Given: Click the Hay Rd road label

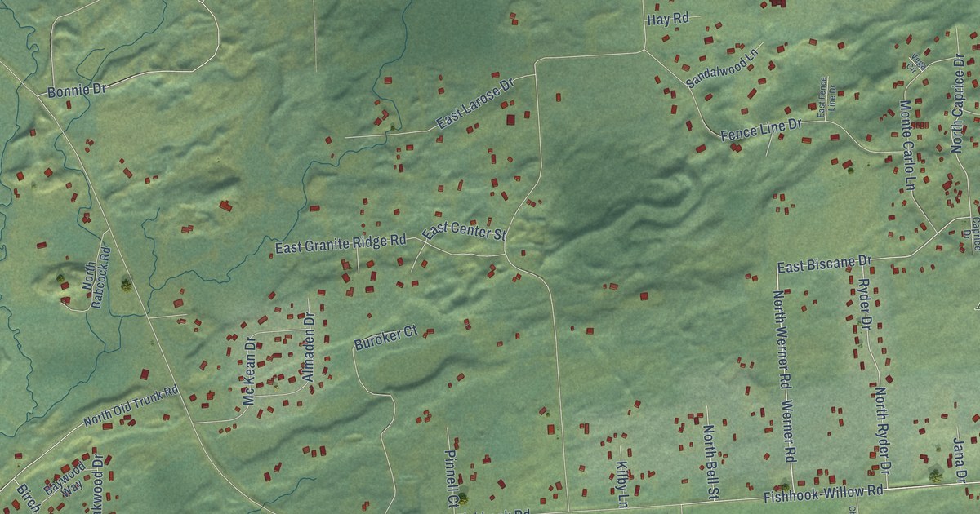Looking at the screenshot, I should coord(668,20).
